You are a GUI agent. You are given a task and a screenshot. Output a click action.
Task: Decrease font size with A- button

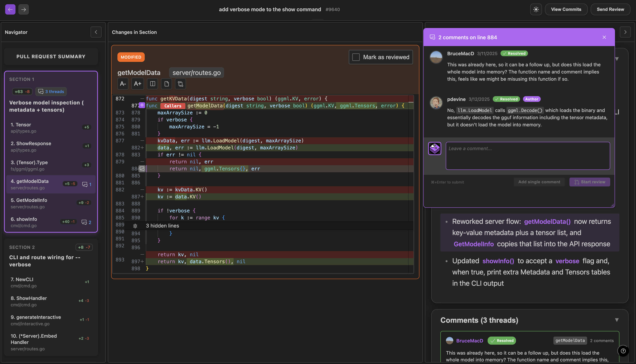(123, 84)
